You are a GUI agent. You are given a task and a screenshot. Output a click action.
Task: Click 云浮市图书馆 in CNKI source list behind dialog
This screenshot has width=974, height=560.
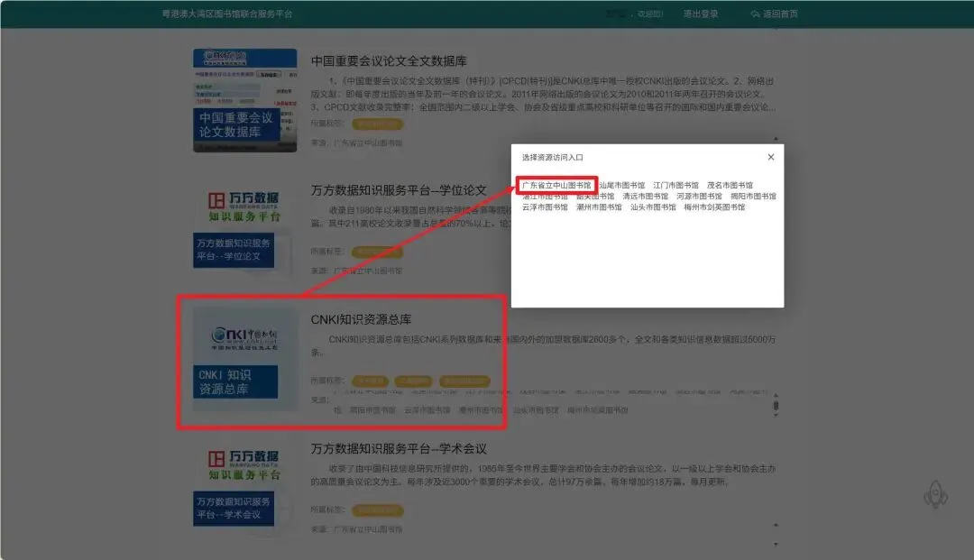[x=427, y=410]
